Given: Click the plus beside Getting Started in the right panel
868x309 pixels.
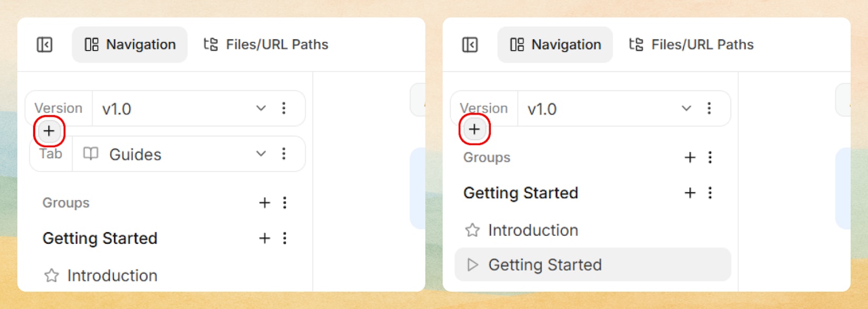Looking at the screenshot, I should [690, 193].
